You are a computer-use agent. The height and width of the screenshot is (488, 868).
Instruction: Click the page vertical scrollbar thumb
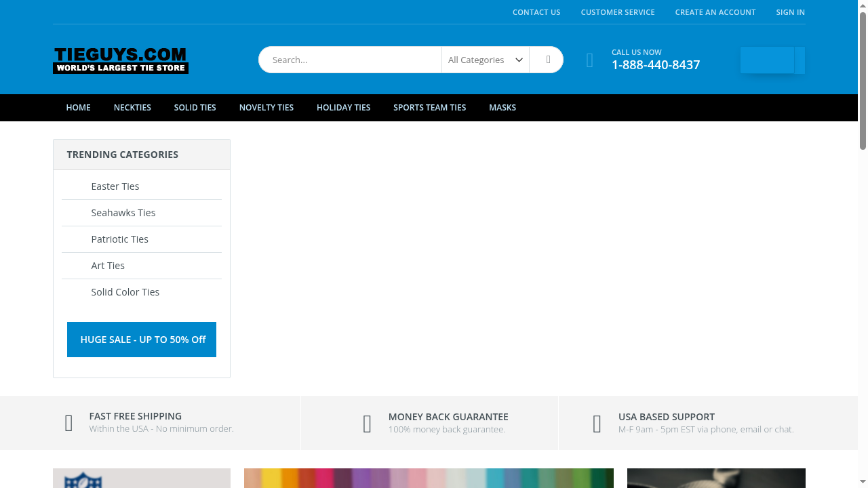(863, 80)
